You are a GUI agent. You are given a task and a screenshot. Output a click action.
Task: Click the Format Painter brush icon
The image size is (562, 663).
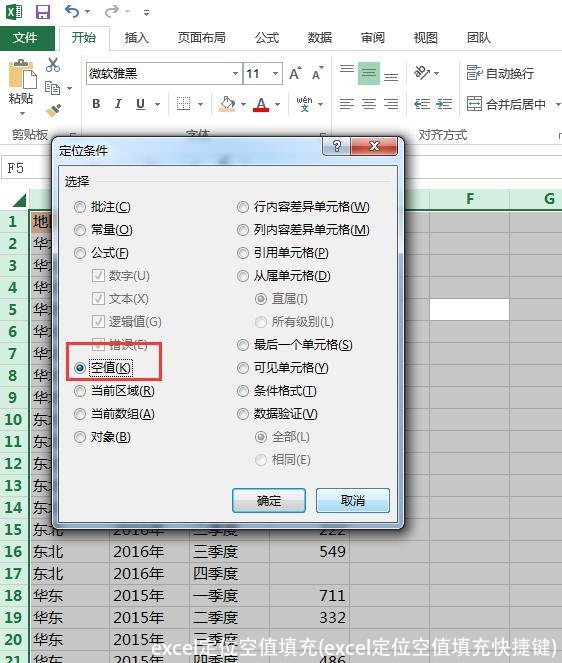pos(53,111)
